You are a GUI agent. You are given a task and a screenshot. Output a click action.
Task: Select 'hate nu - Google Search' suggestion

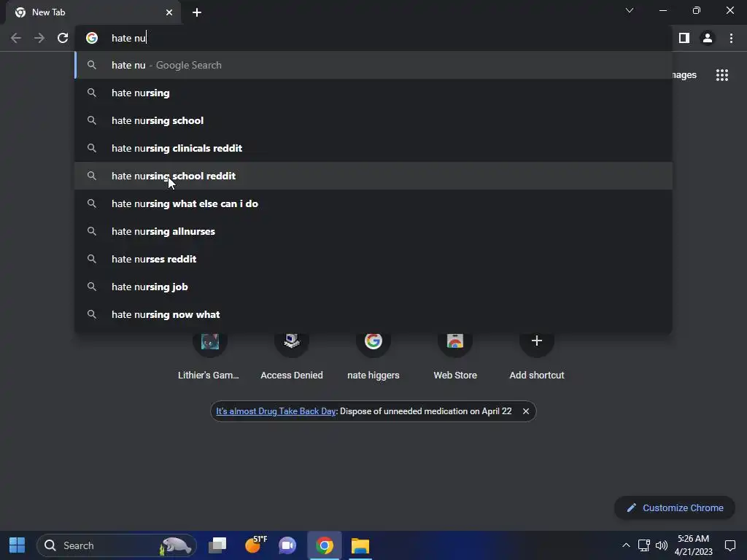(x=373, y=65)
